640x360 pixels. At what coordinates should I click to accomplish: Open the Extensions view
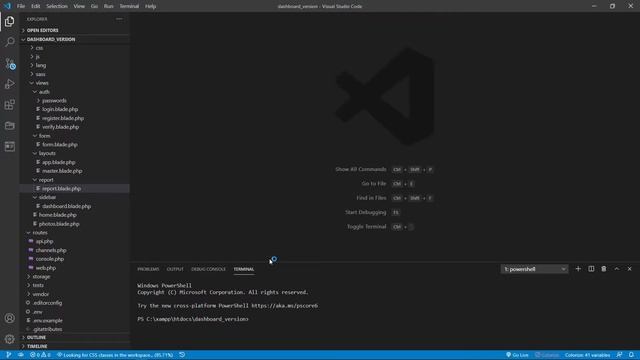(x=9, y=105)
